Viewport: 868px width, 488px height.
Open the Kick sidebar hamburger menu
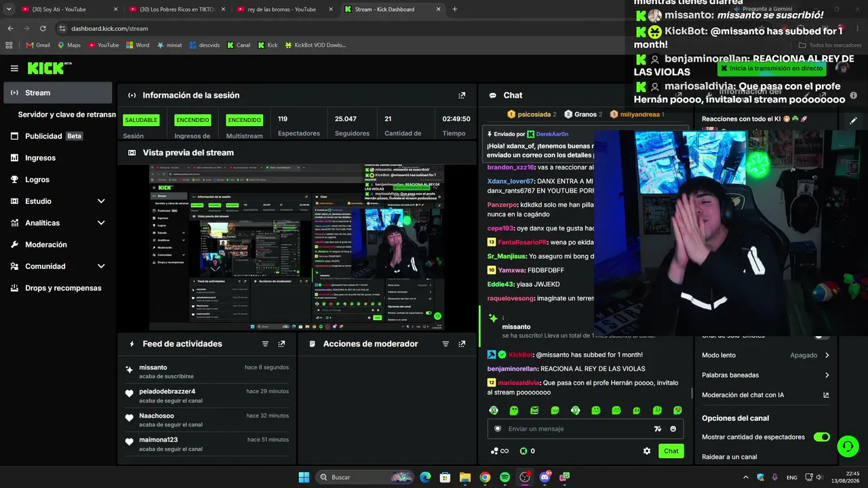pyautogui.click(x=14, y=68)
